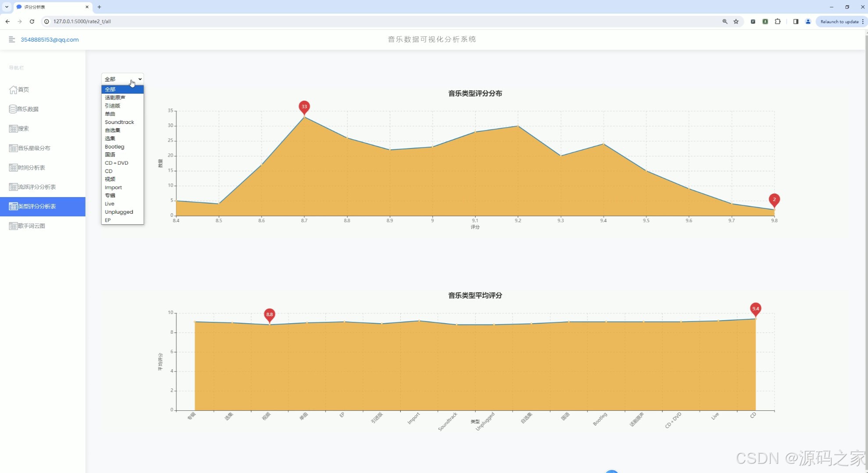
Task: Click the 歌手词云图 sidebar icon
Action: click(13, 226)
